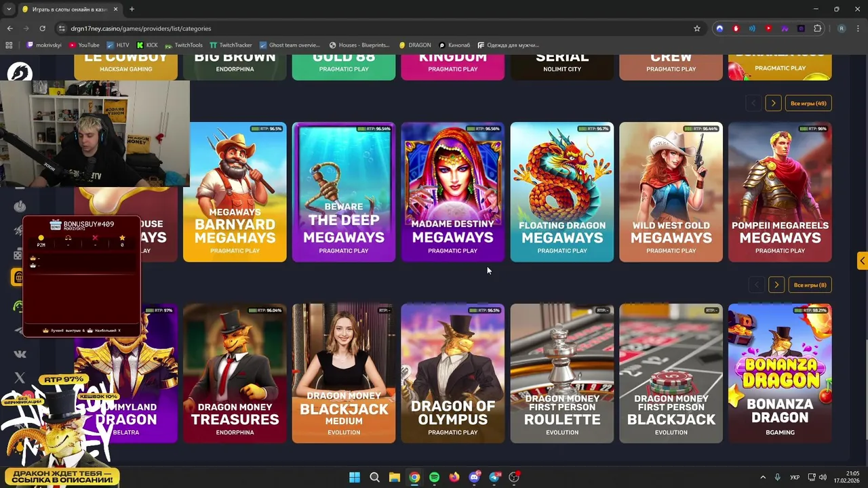Show hidden system tray icons
The width and height of the screenshot is (868, 488).
tap(762, 477)
